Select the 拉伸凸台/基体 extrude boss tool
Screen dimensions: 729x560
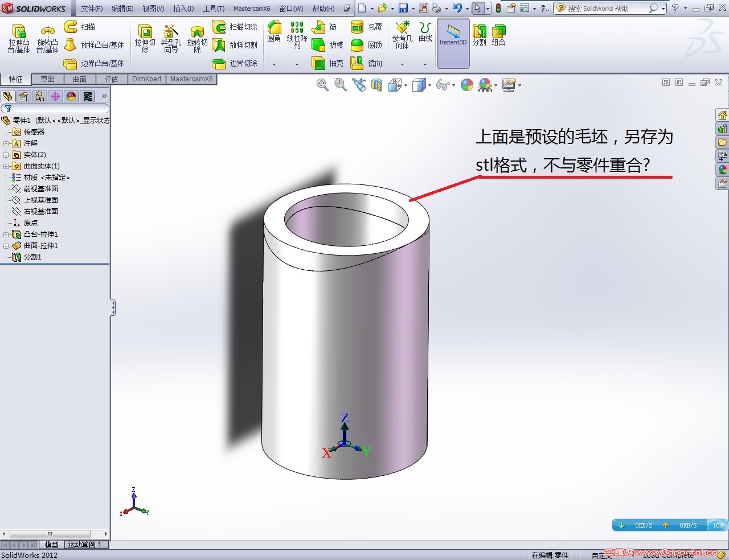click(x=19, y=38)
